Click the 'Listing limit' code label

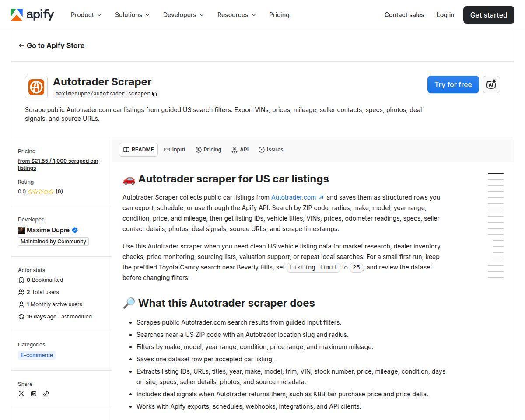313,267
